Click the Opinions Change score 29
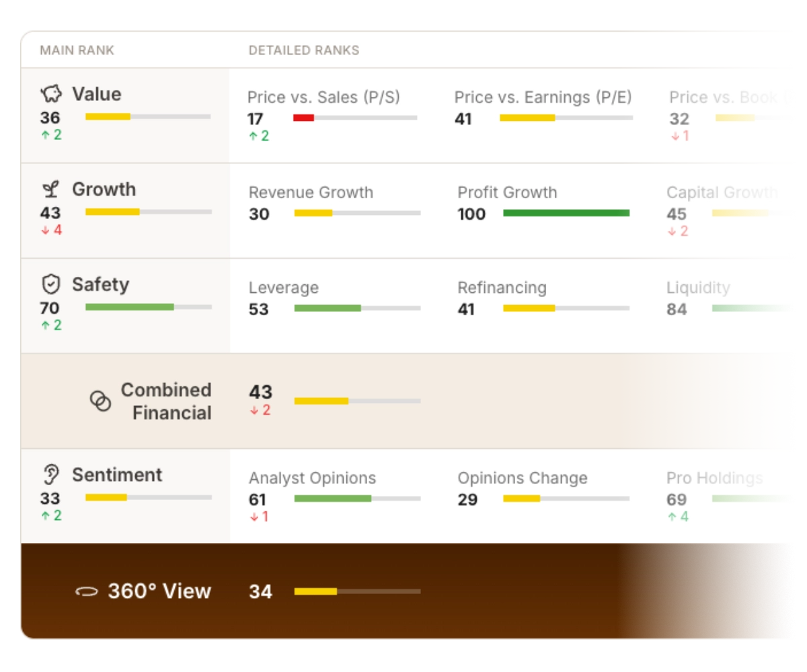Viewport: 807px width, 672px height. click(x=468, y=500)
